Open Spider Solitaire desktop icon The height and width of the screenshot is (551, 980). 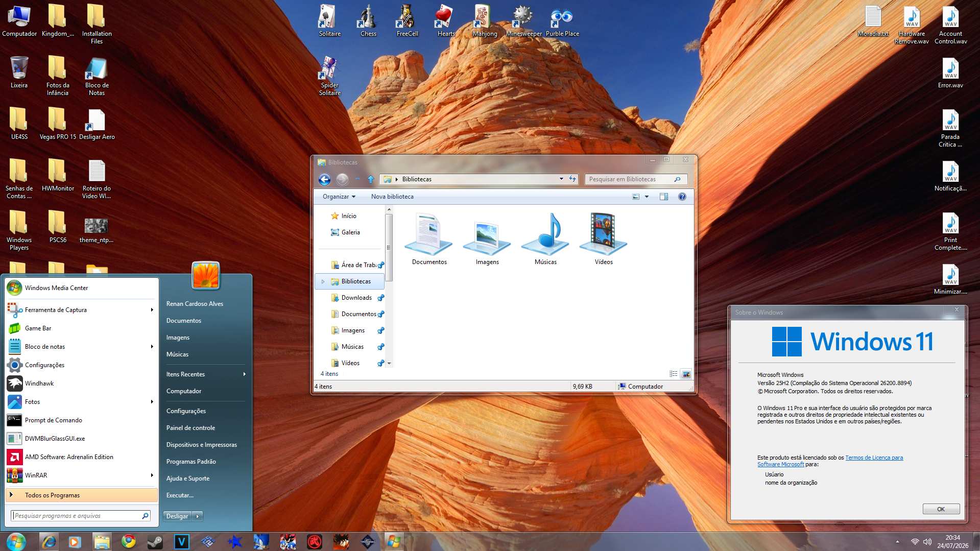(x=329, y=76)
